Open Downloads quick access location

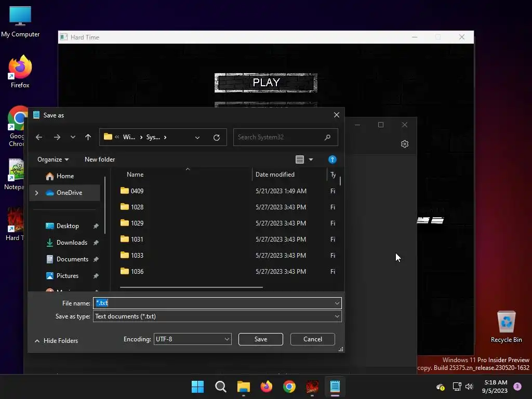click(72, 243)
